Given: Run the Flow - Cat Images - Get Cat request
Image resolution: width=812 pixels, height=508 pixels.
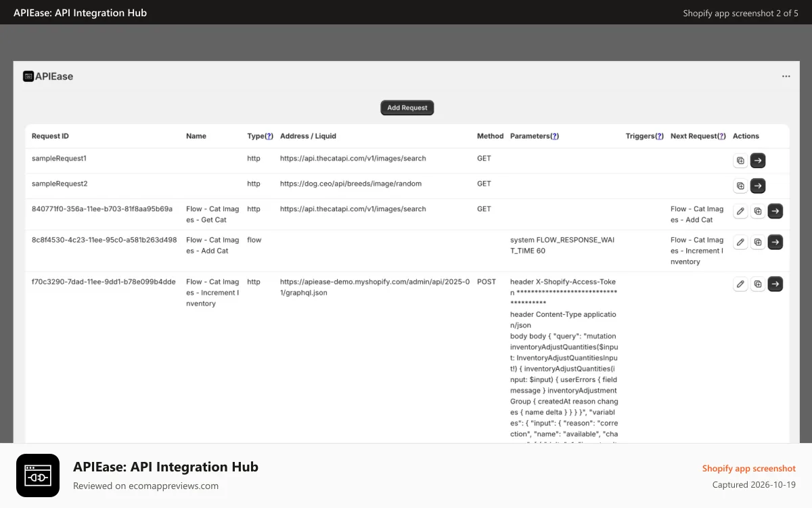Looking at the screenshot, I should [x=775, y=211].
